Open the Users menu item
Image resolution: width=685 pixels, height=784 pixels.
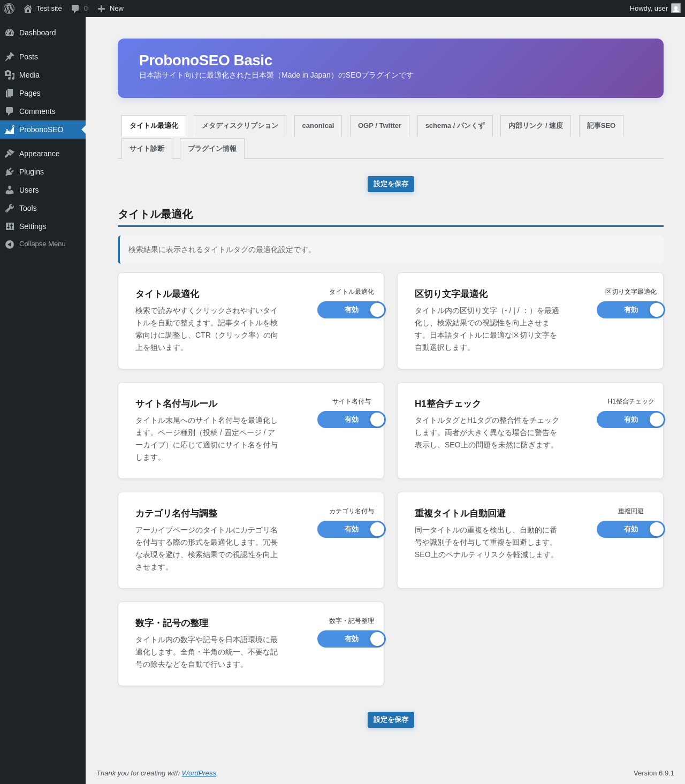pos(43,190)
